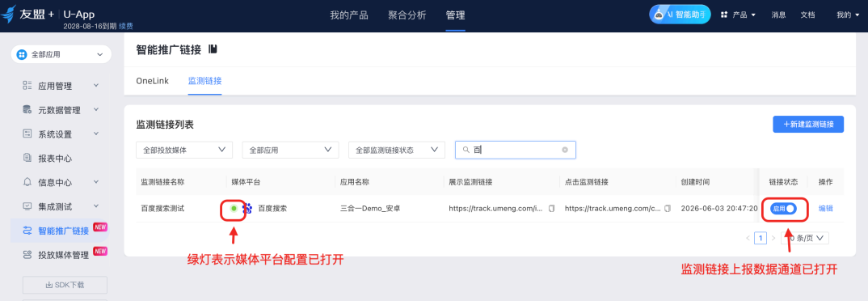Screen dimensions: 868x301
Task: Click the 系统设置 sidebar icon
Action: click(27, 134)
